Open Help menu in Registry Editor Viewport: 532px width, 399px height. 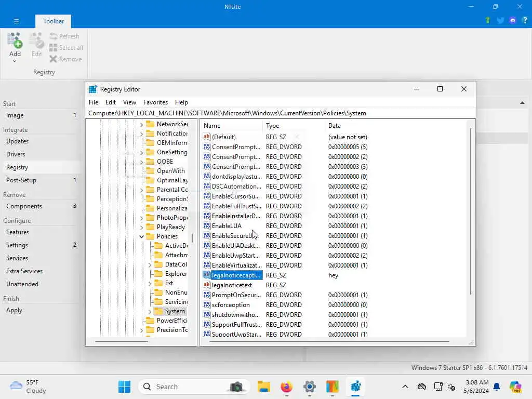point(181,102)
